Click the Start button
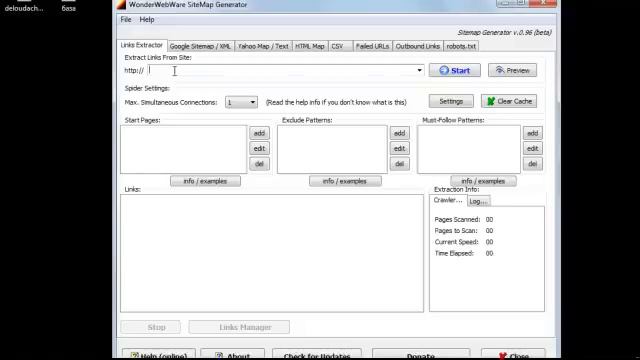The height and width of the screenshot is (360, 640). pos(454,70)
